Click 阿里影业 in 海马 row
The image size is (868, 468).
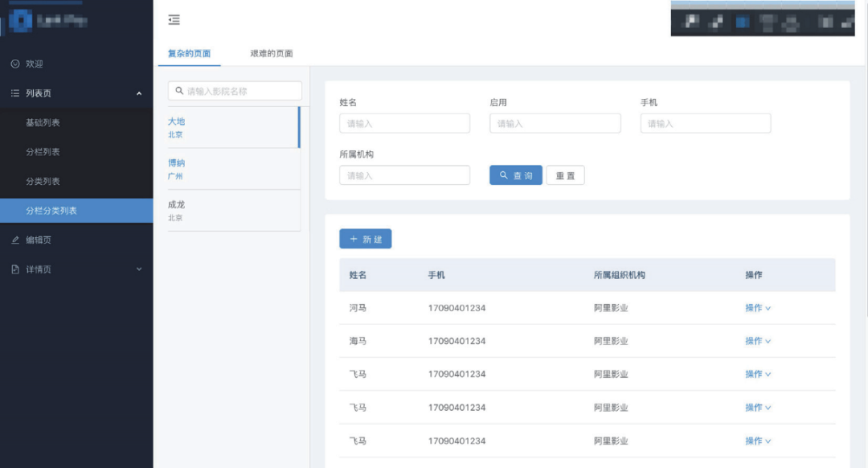click(x=611, y=341)
